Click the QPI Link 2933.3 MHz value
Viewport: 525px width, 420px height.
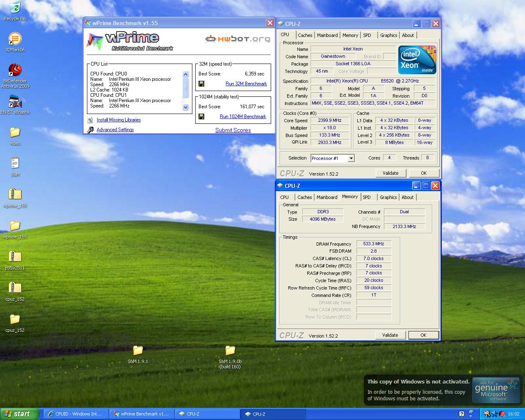click(x=330, y=143)
